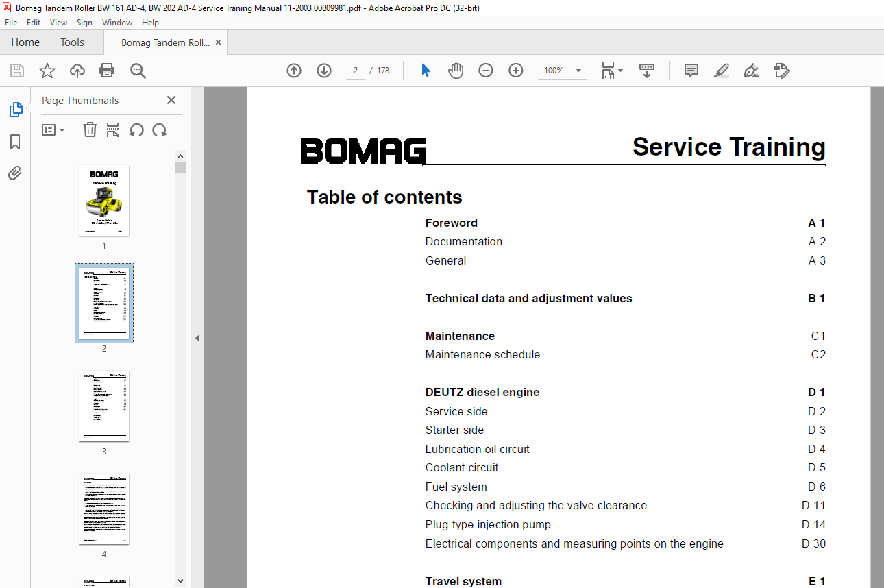Click the Travel system heading

(463, 581)
